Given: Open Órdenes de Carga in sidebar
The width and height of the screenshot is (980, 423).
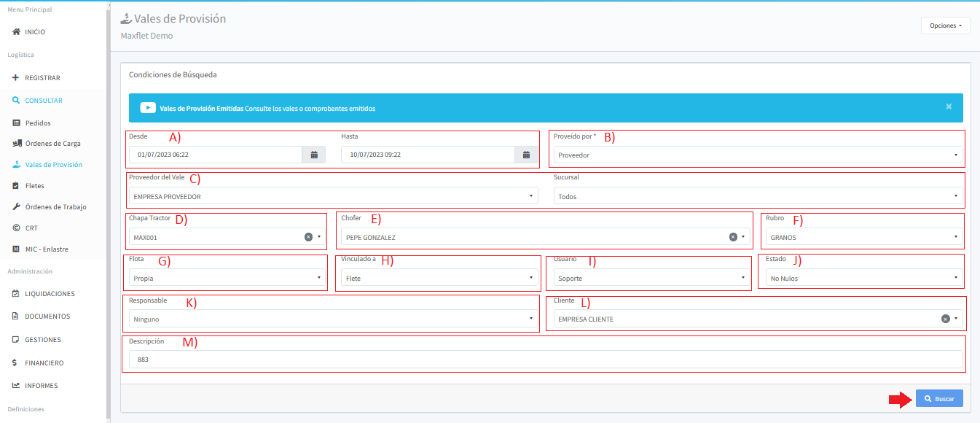Looking at the screenshot, I should [52, 144].
